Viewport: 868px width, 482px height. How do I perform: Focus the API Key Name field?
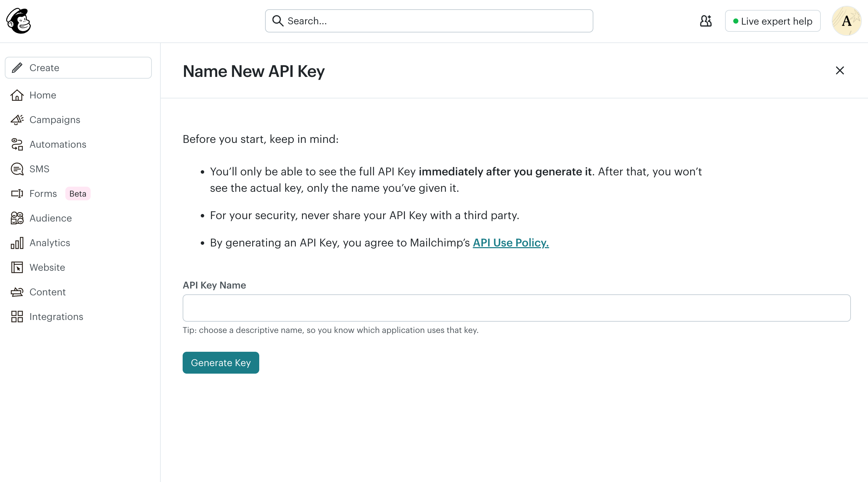coord(516,308)
